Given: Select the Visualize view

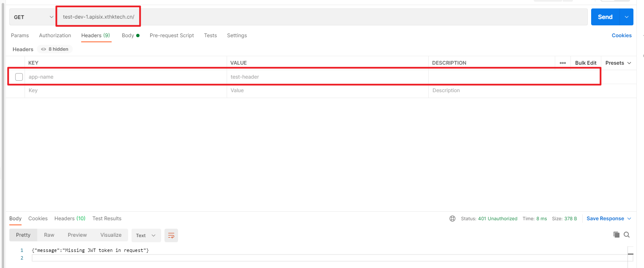Looking at the screenshot, I should tap(111, 235).
